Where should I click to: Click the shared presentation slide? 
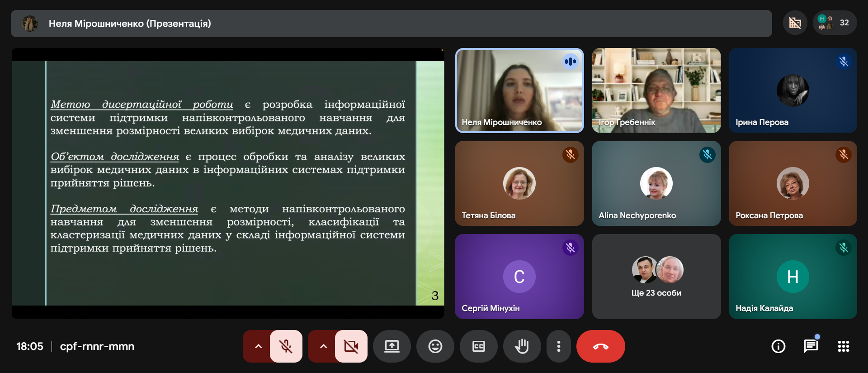[x=228, y=183]
